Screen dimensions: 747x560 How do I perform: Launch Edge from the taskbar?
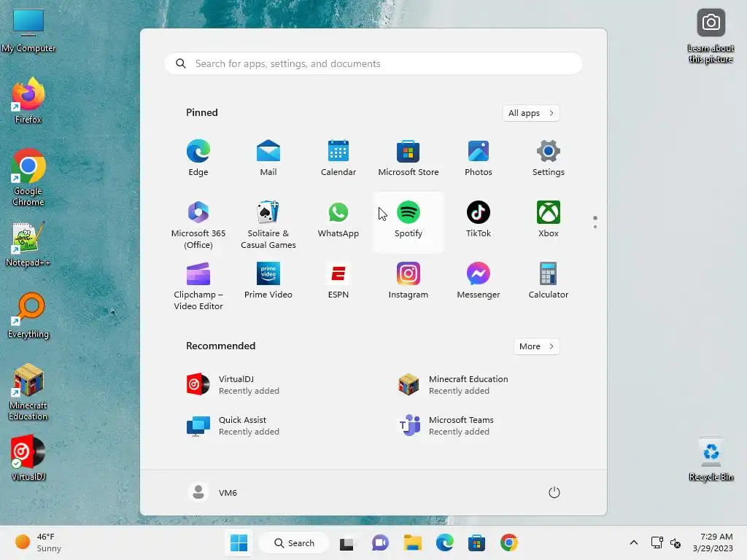(x=444, y=542)
